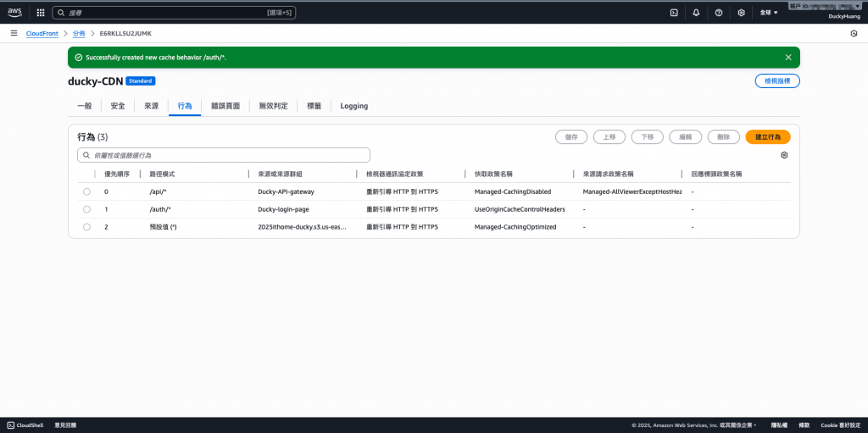Click the 刪除 button

(724, 136)
